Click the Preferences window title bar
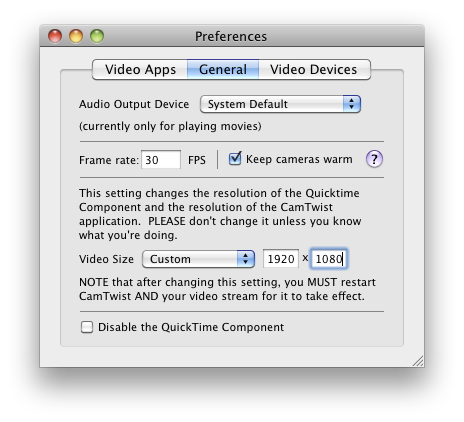The width and height of the screenshot is (464, 422). [x=232, y=36]
